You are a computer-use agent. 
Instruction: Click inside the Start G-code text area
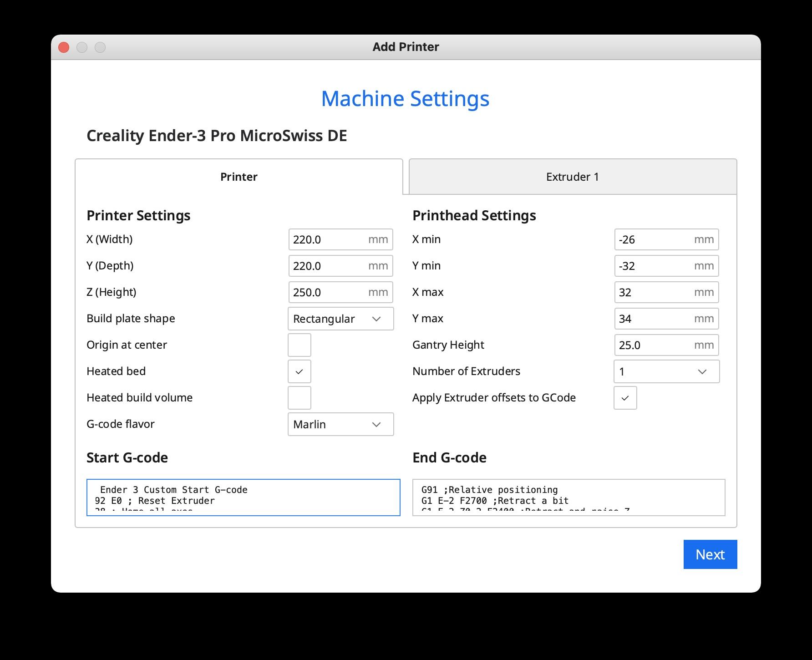[x=244, y=498]
